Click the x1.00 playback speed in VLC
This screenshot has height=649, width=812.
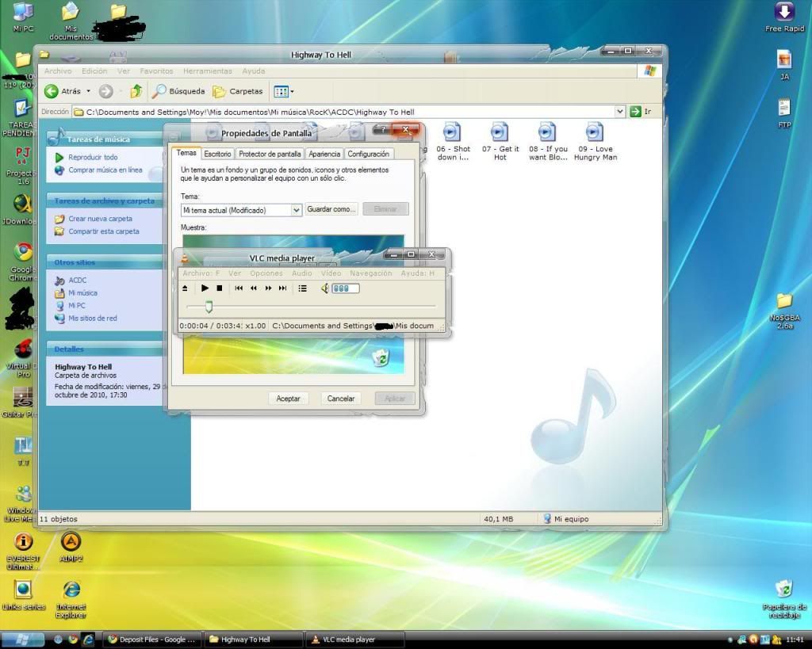pyautogui.click(x=255, y=326)
